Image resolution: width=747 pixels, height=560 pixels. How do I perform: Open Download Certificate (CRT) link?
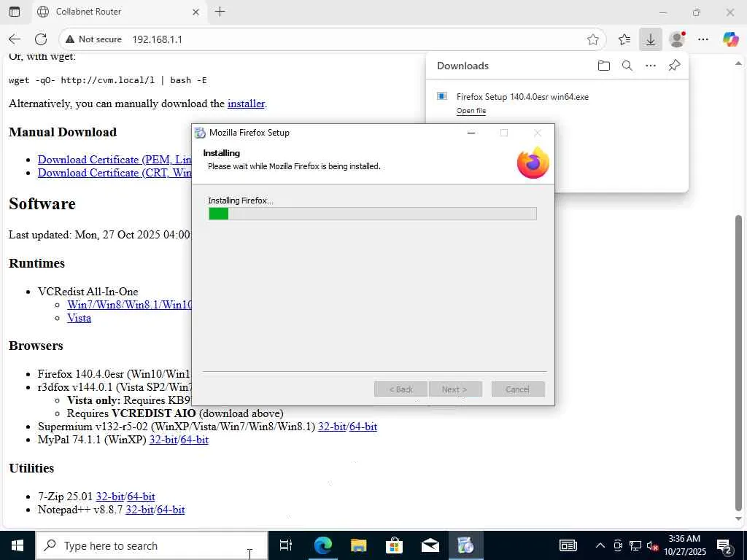115,173
